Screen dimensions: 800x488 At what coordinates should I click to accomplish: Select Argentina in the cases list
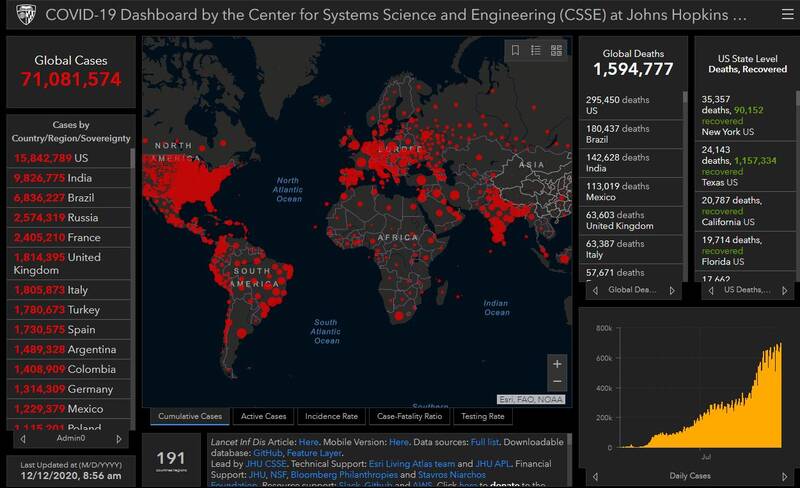(69, 350)
